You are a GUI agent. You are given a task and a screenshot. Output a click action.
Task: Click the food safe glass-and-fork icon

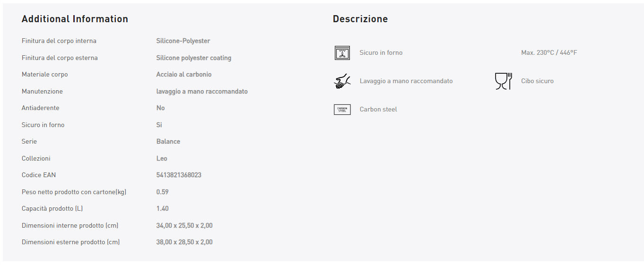point(503,81)
